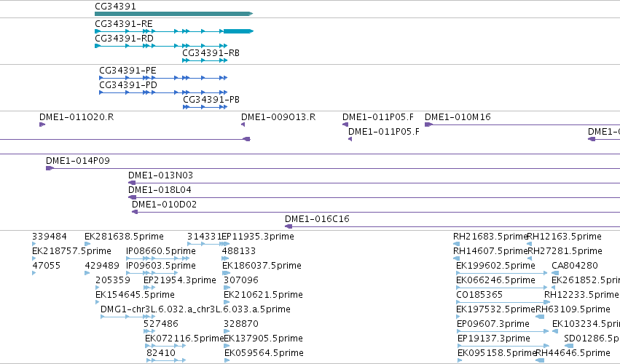Click the RH12233.5prime EST label
The width and height of the screenshot is (620, 364).
[581, 295]
